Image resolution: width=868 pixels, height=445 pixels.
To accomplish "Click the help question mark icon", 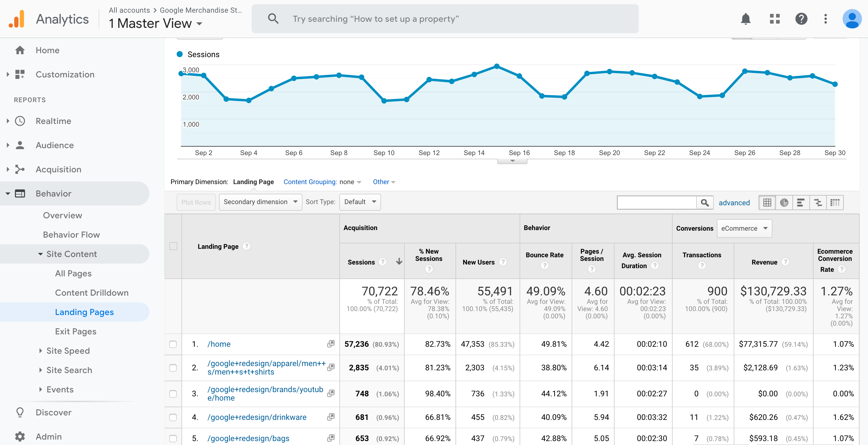I will [x=801, y=19].
